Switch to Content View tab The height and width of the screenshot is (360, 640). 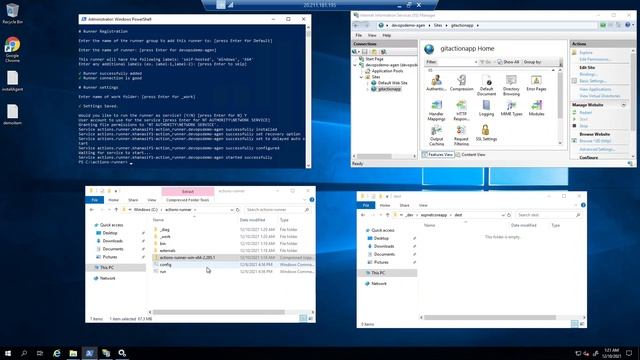tap(470, 155)
